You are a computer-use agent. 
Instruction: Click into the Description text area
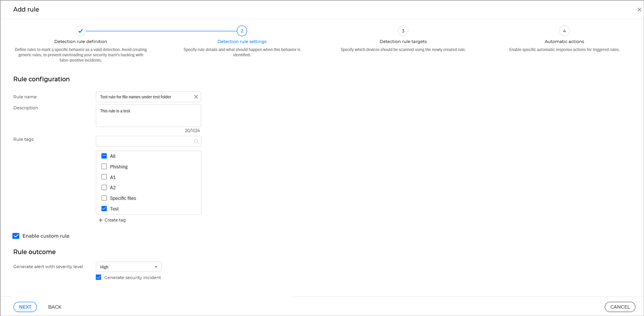point(149,116)
